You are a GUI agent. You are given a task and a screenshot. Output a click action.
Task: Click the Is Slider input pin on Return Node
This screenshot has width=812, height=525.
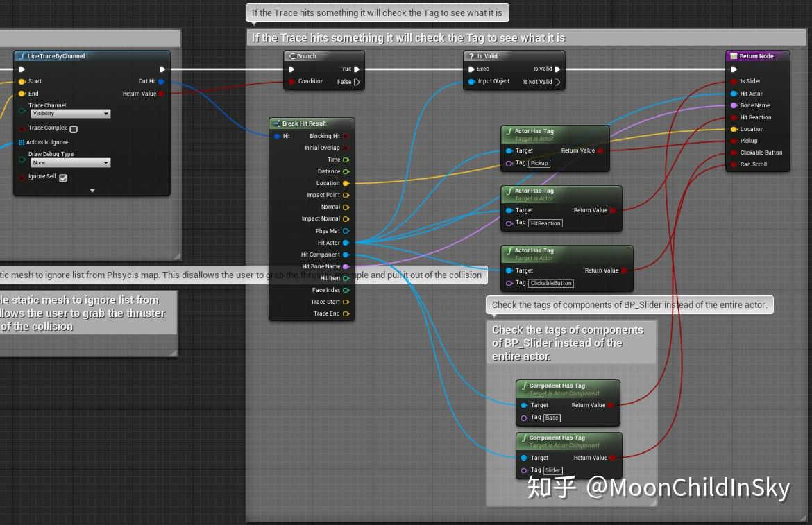click(732, 81)
